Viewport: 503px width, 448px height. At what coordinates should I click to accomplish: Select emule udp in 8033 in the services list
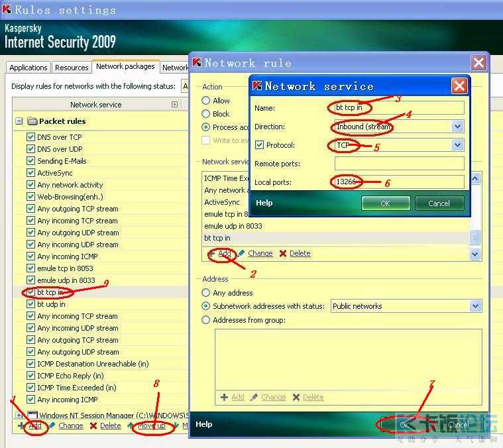click(335, 226)
